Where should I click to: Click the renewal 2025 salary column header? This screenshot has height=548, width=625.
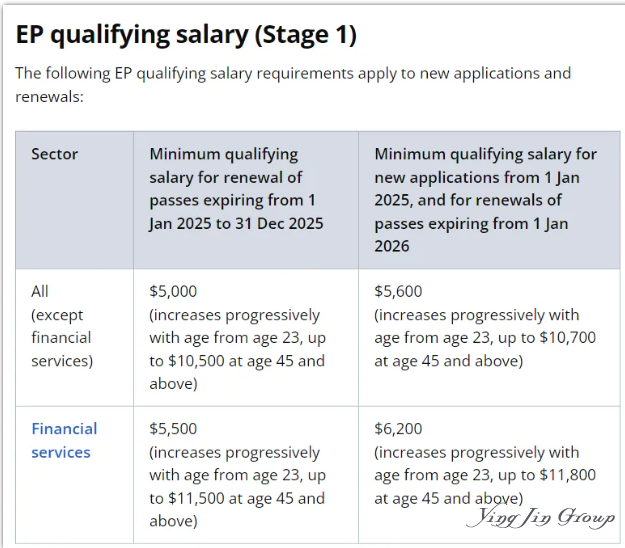point(246,200)
